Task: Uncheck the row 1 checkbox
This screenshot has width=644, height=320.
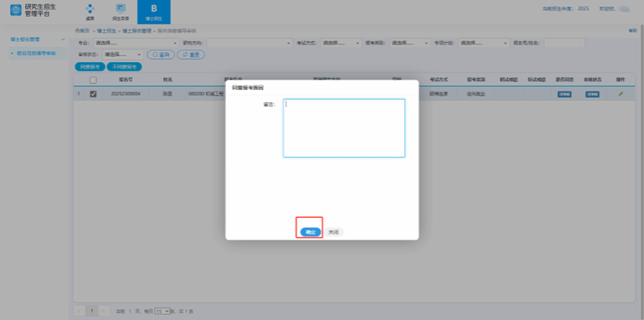Action: coord(94,94)
